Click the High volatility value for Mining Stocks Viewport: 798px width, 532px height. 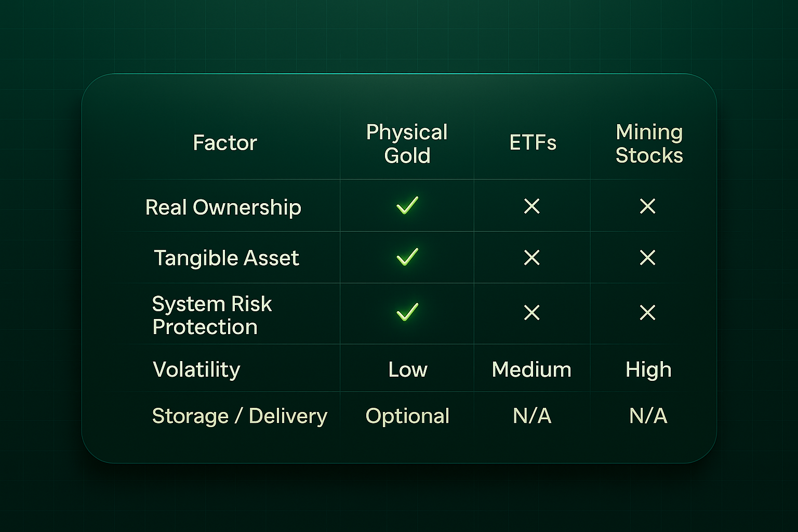648,369
